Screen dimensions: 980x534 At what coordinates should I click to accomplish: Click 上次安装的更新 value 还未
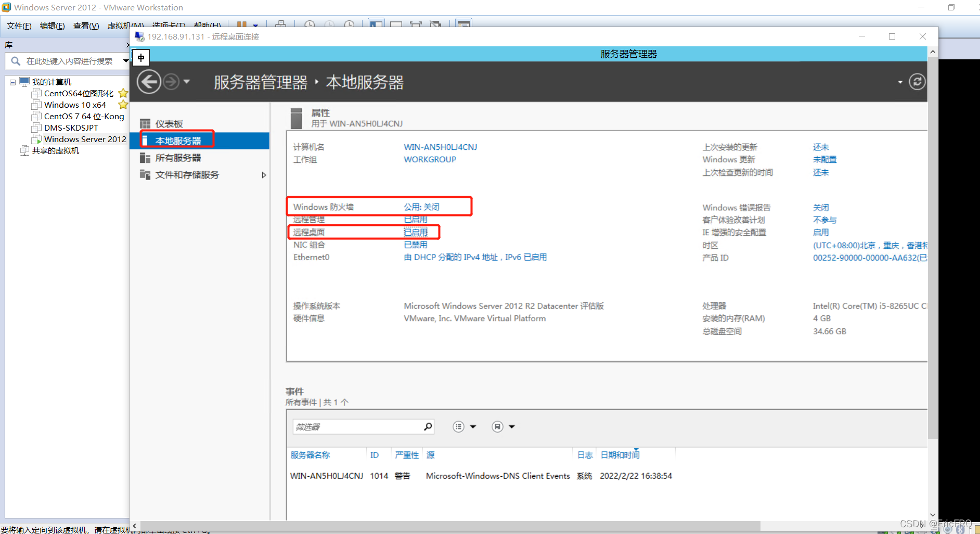(821, 147)
